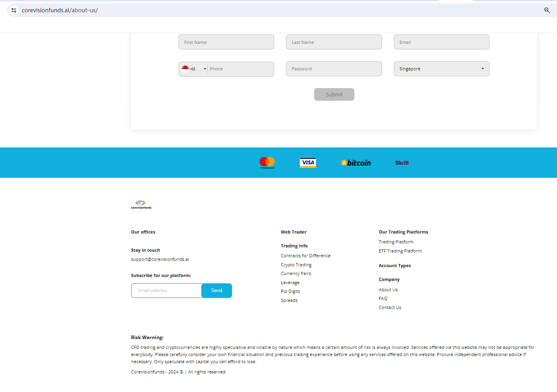Open the +65 phone country code dropdown
Viewport: 557px width, 392px height.
pyautogui.click(x=194, y=69)
